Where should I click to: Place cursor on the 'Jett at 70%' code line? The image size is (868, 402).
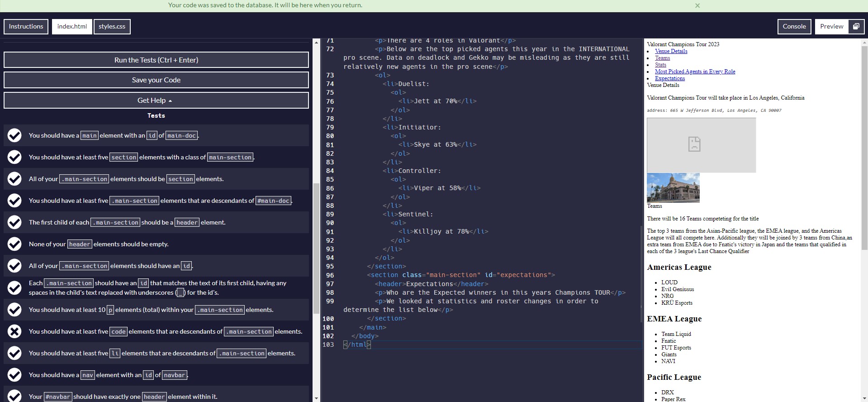[x=437, y=101]
